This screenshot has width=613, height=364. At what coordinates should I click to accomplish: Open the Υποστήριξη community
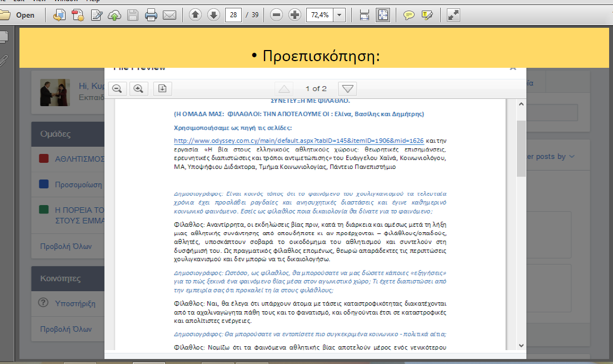[x=75, y=303]
